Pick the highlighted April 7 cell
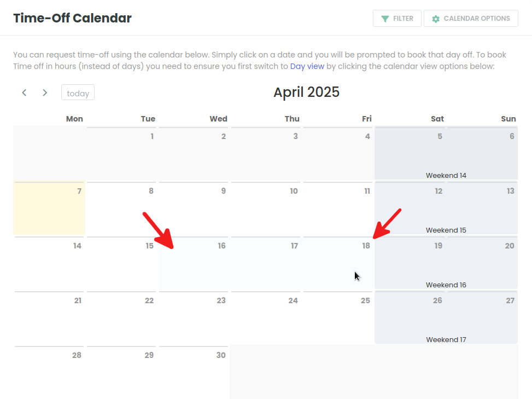532x399 pixels. (x=49, y=208)
